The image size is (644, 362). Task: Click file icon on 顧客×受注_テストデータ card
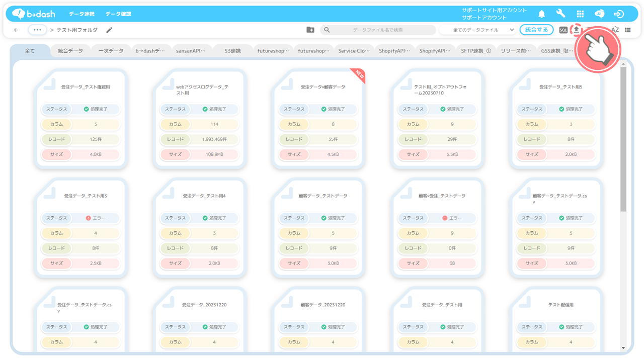pos(406,193)
